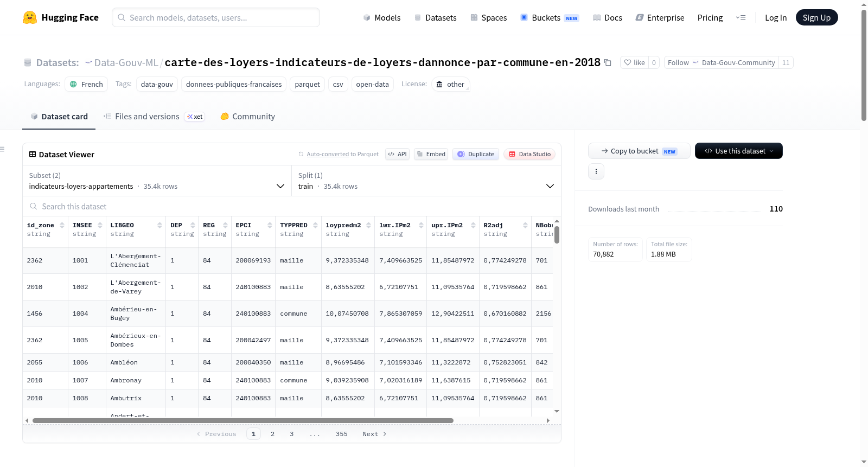The width and height of the screenshot is (868, 467).
Task: Select the French language tag
Action: 86,84
